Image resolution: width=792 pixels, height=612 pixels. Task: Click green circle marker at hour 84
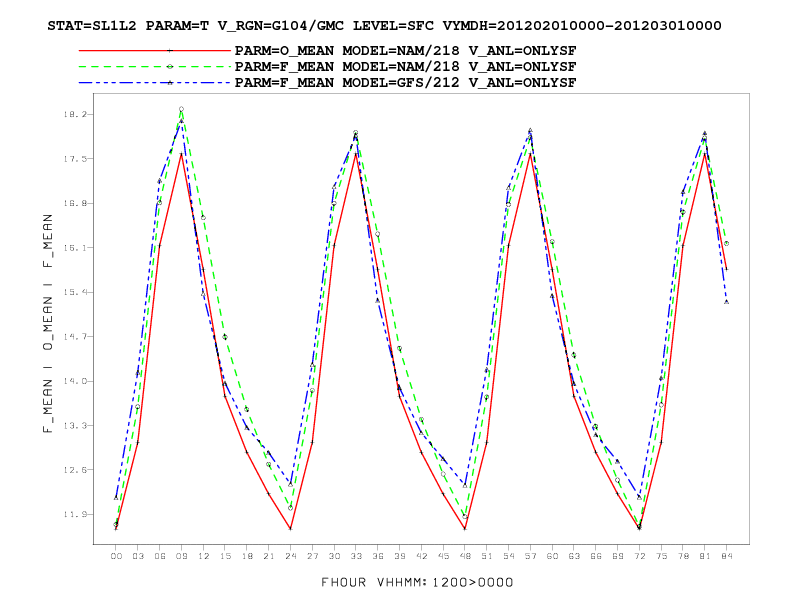tap(727, 243)
